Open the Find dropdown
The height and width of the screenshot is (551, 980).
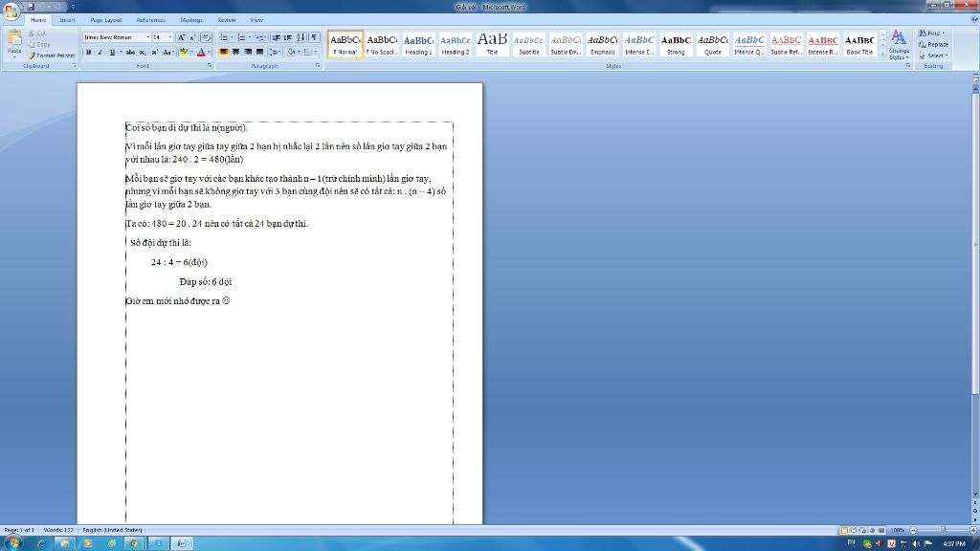[x=943, y=33]
